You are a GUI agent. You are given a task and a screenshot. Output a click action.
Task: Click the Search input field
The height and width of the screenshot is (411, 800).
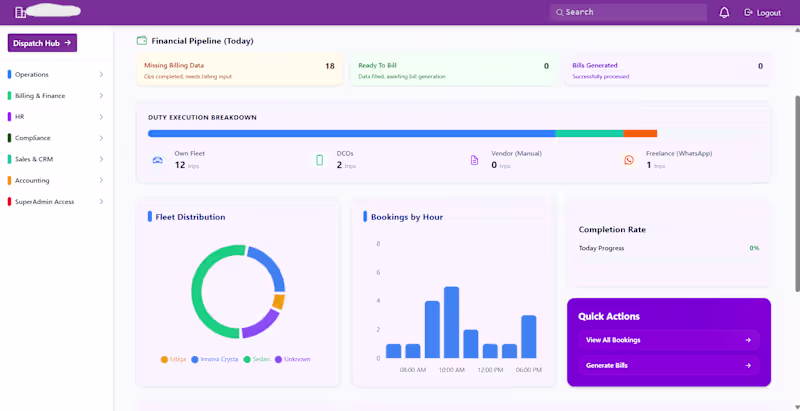pos(628,12)
